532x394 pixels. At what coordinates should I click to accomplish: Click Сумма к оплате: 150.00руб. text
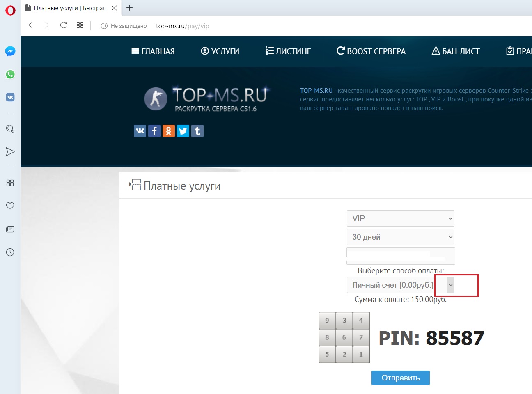[x=401, y=300]
